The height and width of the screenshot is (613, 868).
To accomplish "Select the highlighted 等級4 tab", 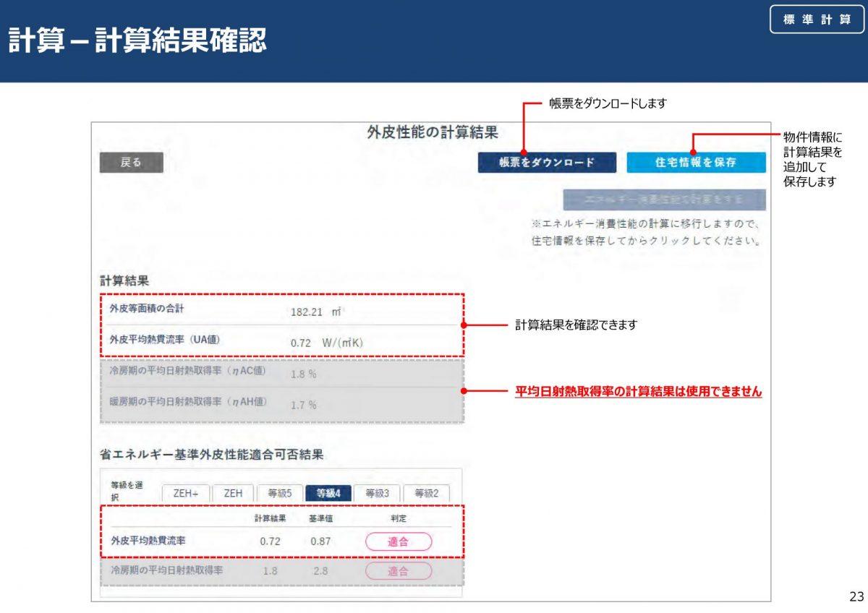I will point(328,494).
